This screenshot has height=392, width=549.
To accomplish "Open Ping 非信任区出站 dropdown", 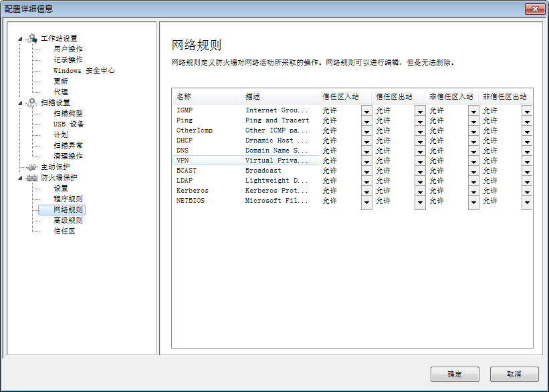I will coord(527,121).
